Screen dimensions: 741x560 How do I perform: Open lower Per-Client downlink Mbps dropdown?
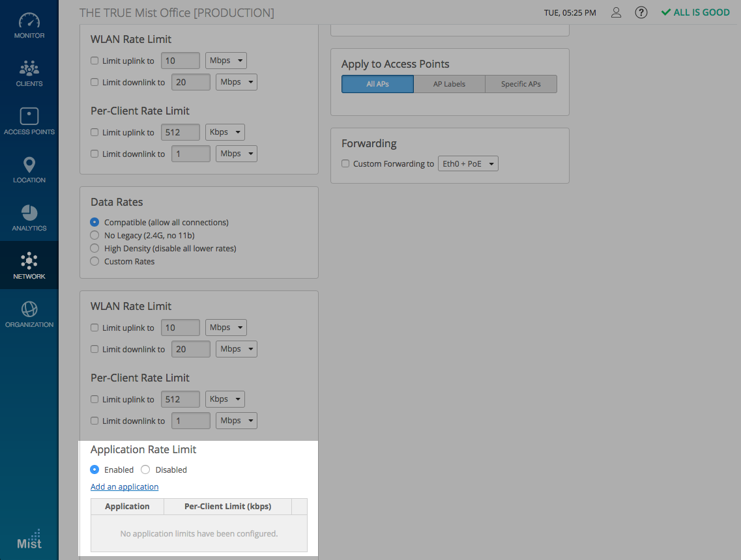(x=237, y=420)
